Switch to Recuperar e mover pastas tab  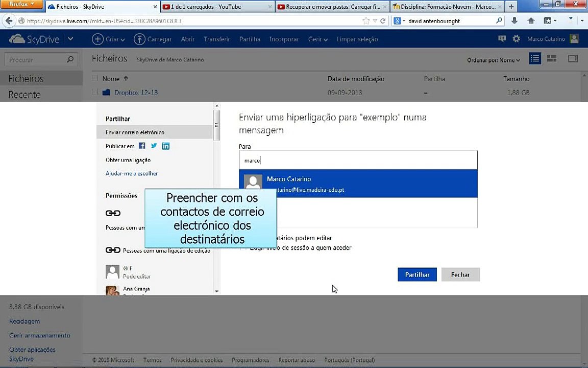[x=332, y=6]
